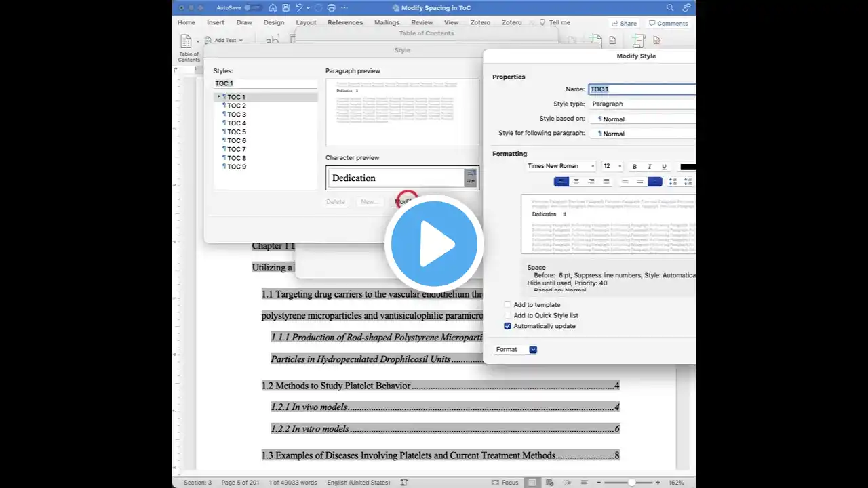
Task: Select TOC 1 in the Styles list
Action: click(x=266, y=97)
